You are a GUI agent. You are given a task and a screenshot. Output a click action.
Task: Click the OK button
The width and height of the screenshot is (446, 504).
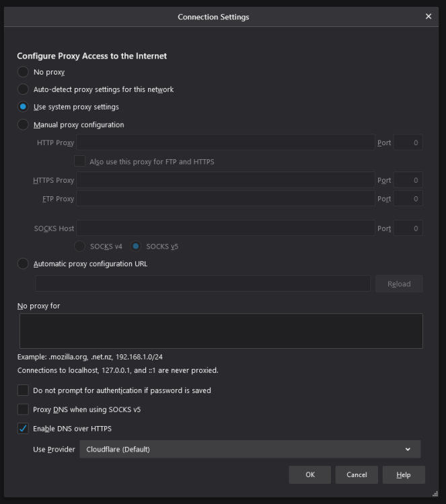pos(310,474)
